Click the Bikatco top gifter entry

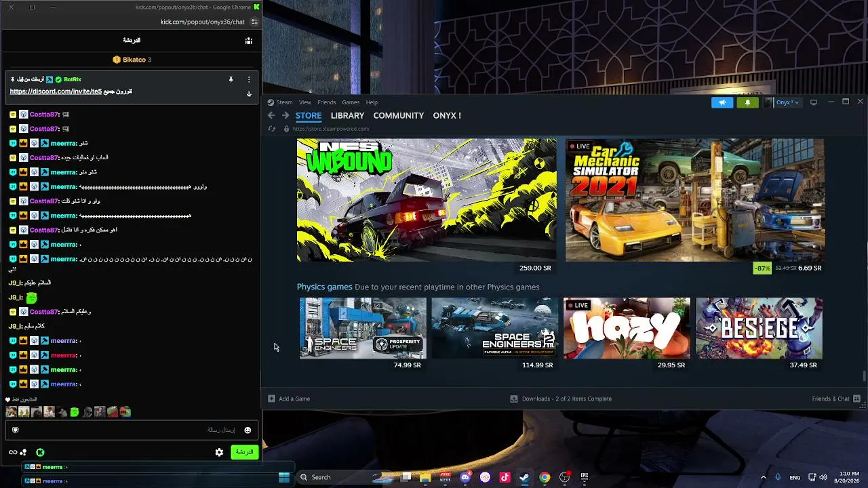pyautogui.click(x=132, y=60)
